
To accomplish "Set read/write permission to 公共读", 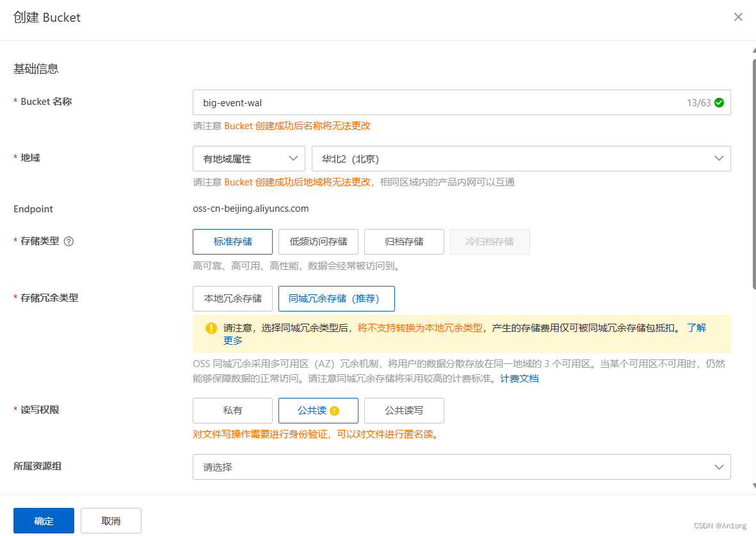I will (318, 410).
